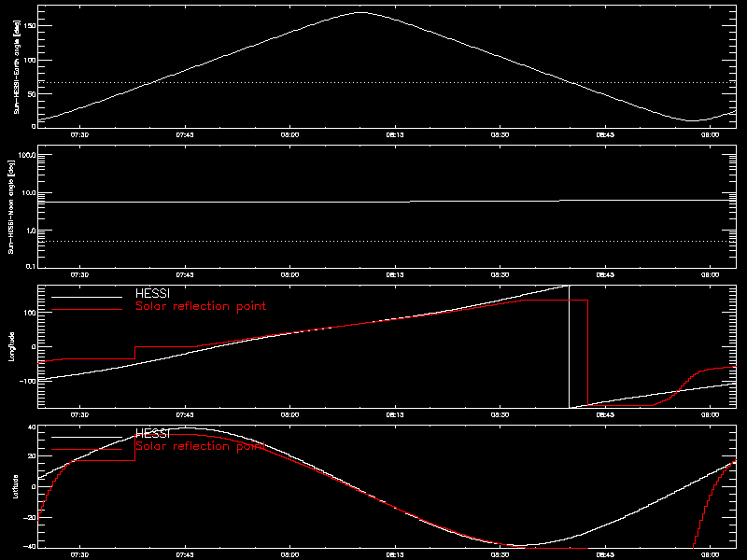Click the 'Longitude' y-axis title
The image size is (747, 560).
tap(11, 346)
